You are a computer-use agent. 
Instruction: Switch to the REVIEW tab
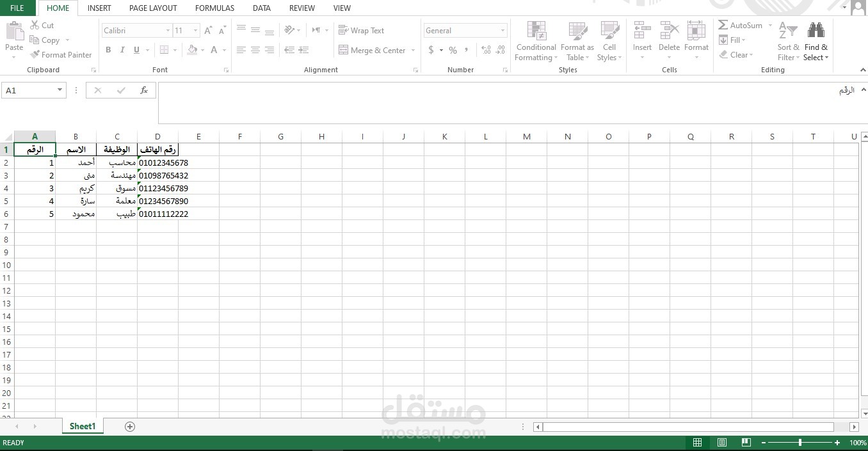[301, 8]
